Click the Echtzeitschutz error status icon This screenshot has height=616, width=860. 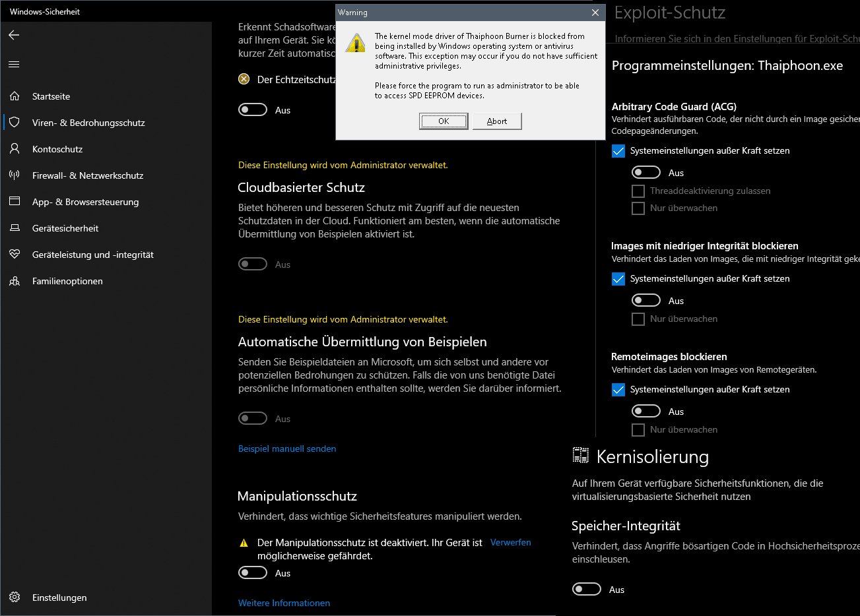point(244,79)
